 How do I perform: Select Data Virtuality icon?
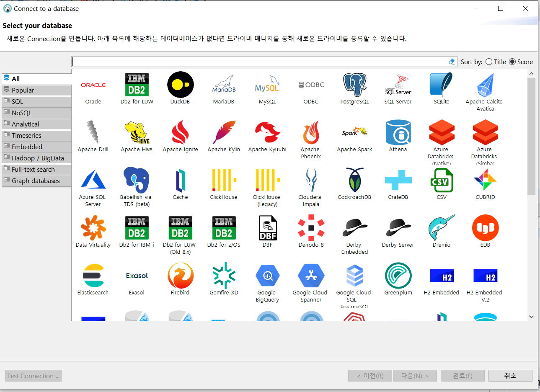click(93, 228)
